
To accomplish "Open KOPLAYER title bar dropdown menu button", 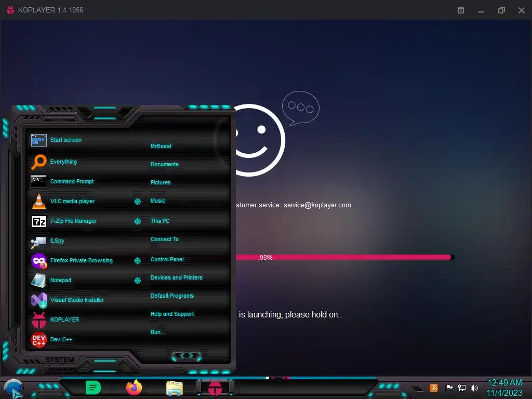I will coord(461,10).
